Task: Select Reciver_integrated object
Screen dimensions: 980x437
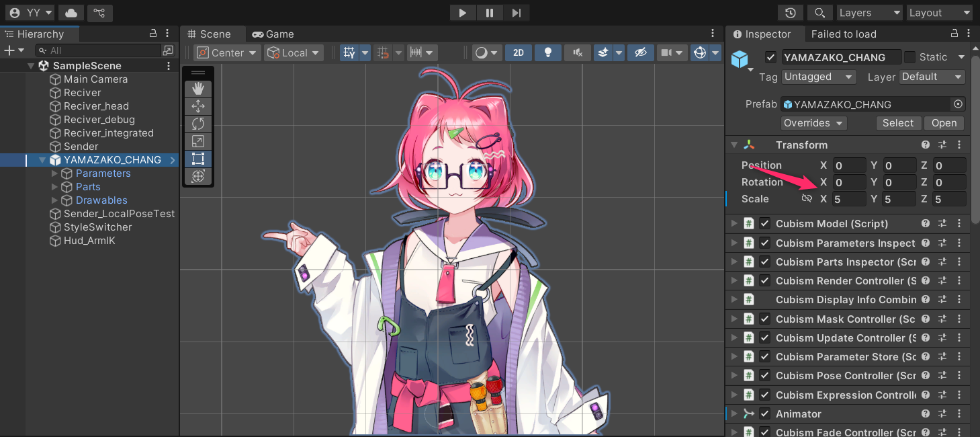Action: pos(108,133)
